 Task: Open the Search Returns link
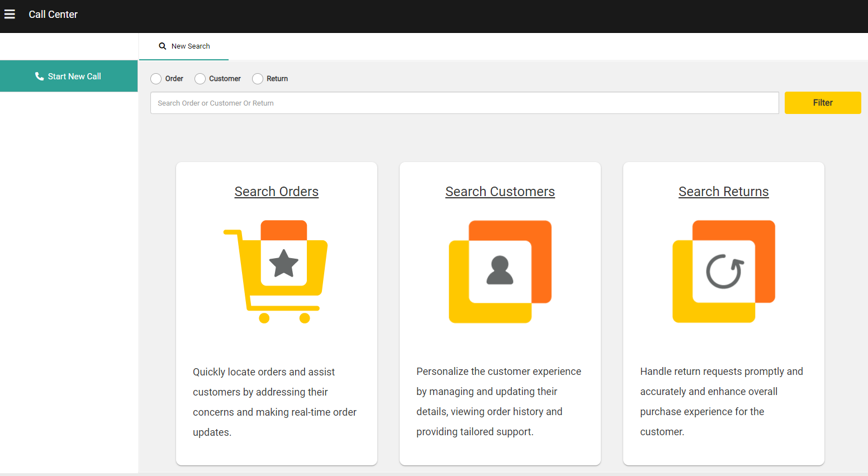723,191
